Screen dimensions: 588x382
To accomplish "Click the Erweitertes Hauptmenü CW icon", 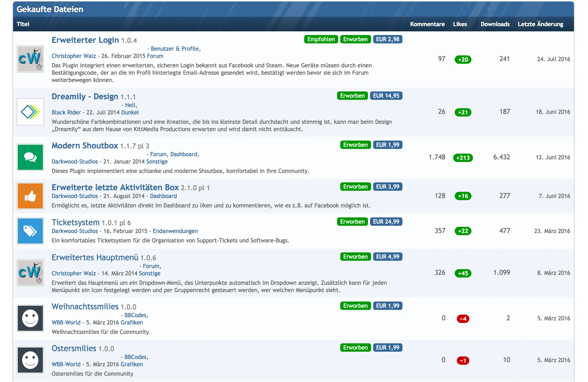I will click(30, 273).
